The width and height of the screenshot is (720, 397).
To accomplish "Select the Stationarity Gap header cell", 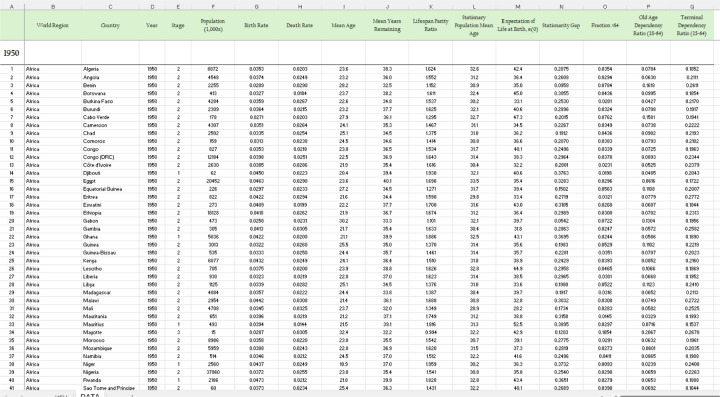I will pos(561,25).
